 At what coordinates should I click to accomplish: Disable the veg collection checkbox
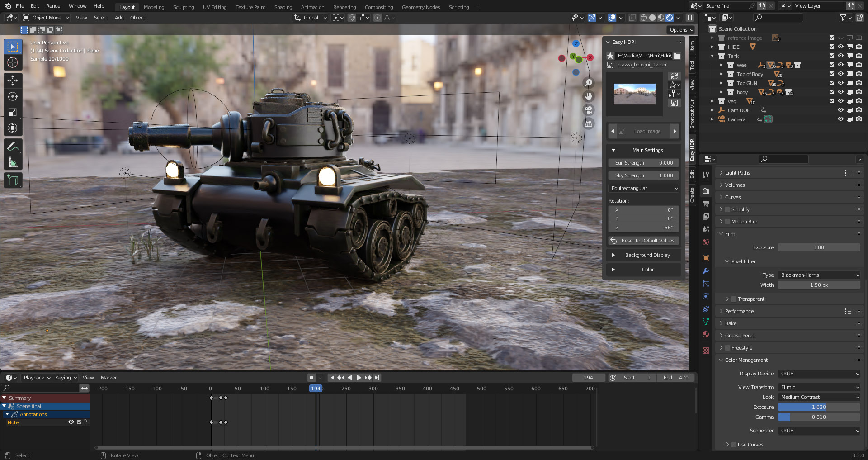(831, 101)
